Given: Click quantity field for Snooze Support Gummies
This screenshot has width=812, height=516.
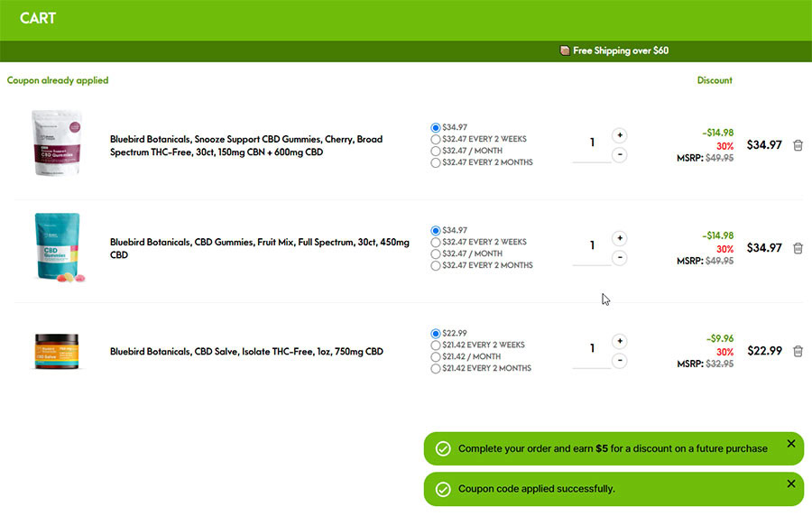Looking at the screenshot, I should pos(592,143).
